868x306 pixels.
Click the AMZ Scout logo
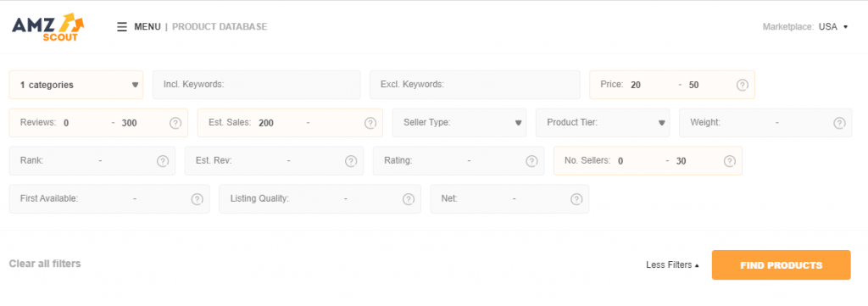click(48, 27)
